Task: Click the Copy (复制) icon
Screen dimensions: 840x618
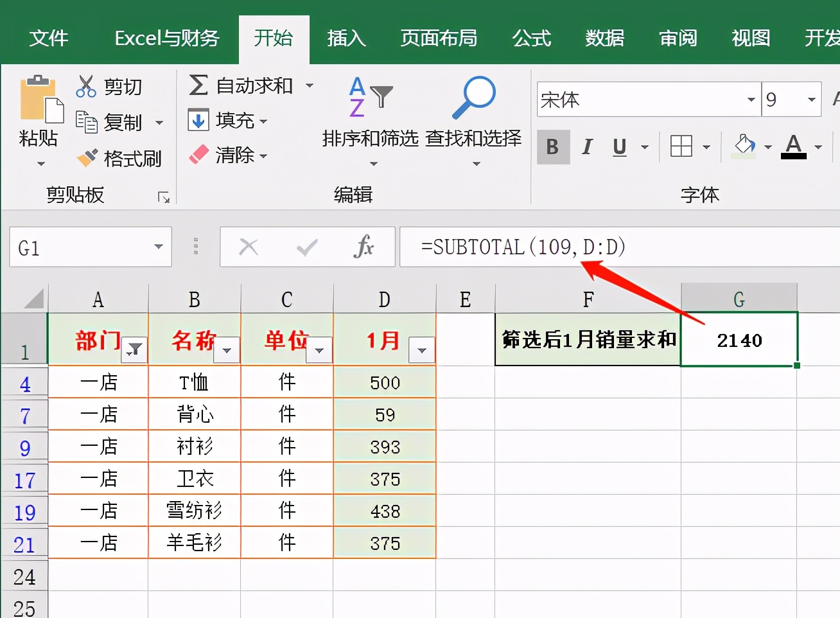Action: point(88,122)
